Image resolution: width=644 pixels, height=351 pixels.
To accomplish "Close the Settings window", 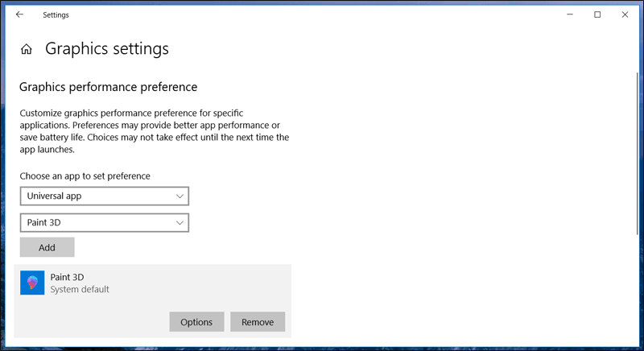I will coord(625,14).
